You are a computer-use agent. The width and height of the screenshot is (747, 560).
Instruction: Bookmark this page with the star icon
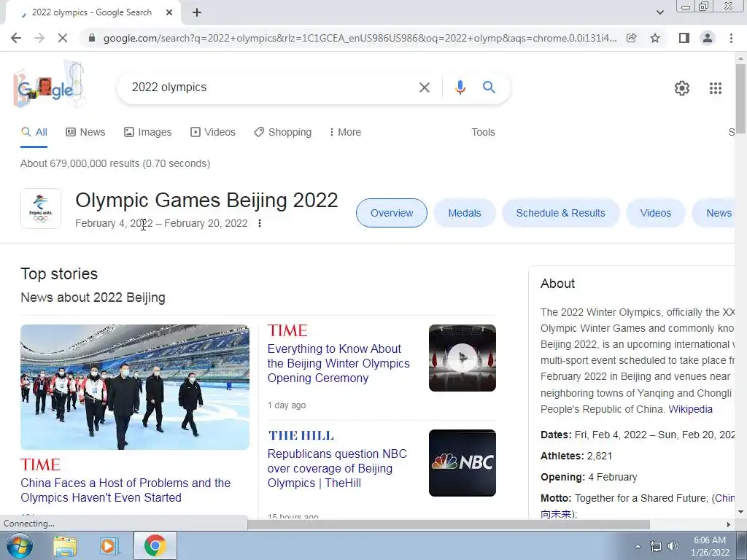pos(655,38)
